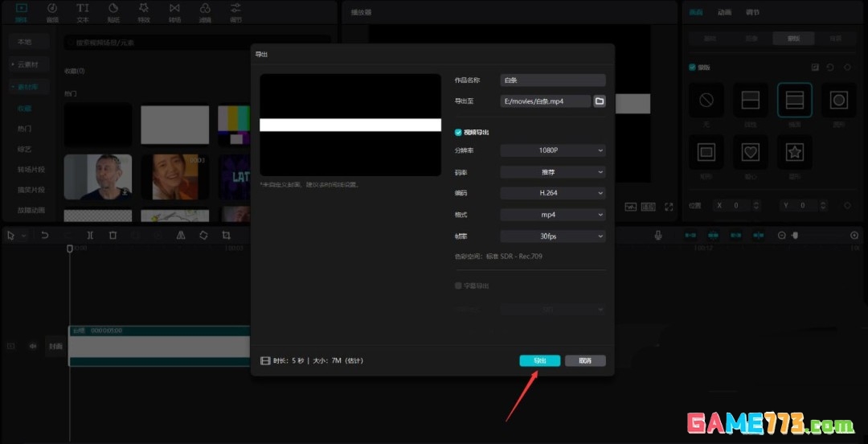
Task: Select the heart-shaped mask icon
Action: click(751, 151)
